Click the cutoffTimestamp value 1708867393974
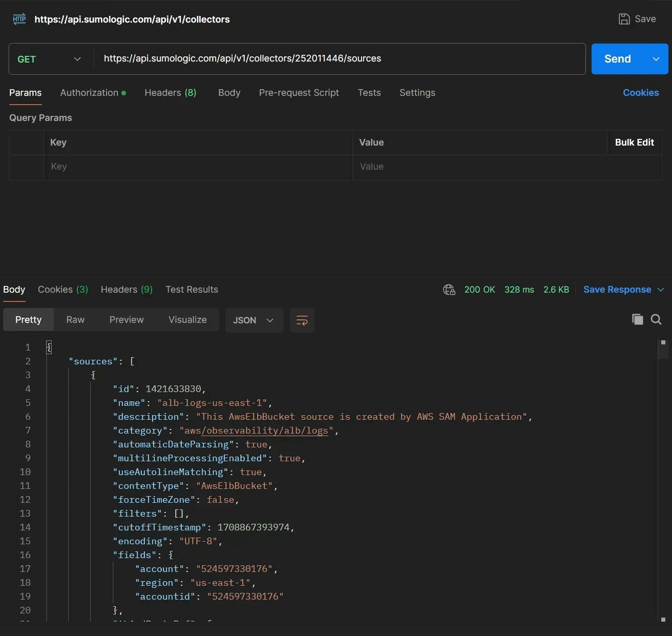The image size is (672, 636). tap(254, 527)
